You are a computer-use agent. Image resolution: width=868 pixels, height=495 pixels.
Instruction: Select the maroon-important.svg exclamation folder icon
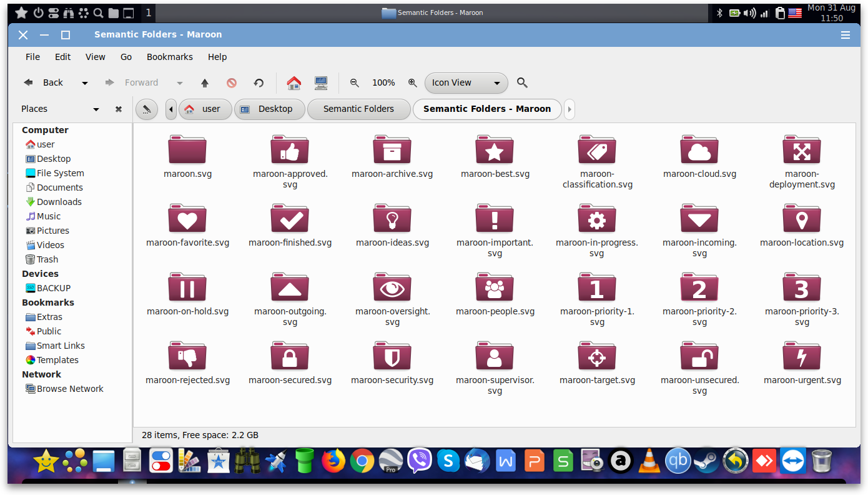(x=495, y=219)
